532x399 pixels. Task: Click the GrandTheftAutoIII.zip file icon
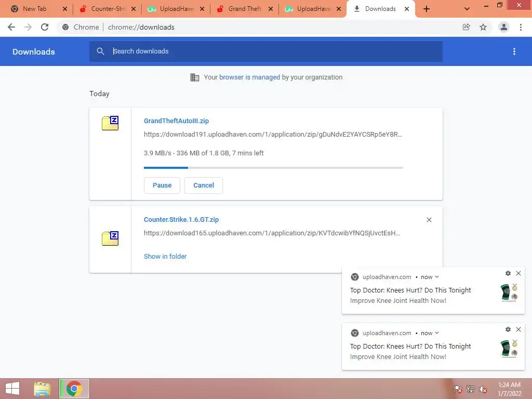(x=110, y=123)
